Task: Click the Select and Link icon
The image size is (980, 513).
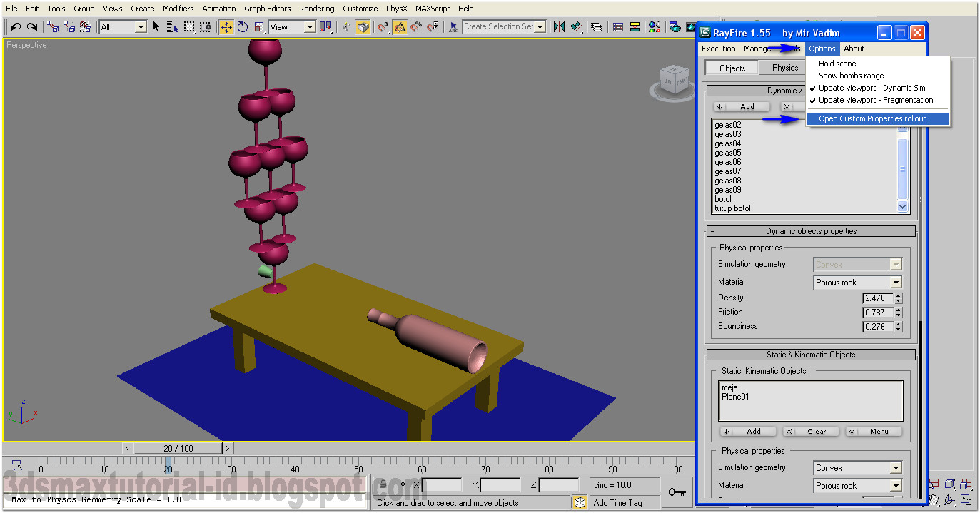Action: [x=54, y=27]
